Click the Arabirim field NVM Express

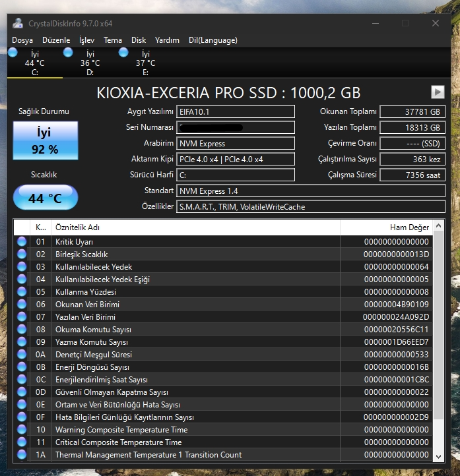(236, 143)
